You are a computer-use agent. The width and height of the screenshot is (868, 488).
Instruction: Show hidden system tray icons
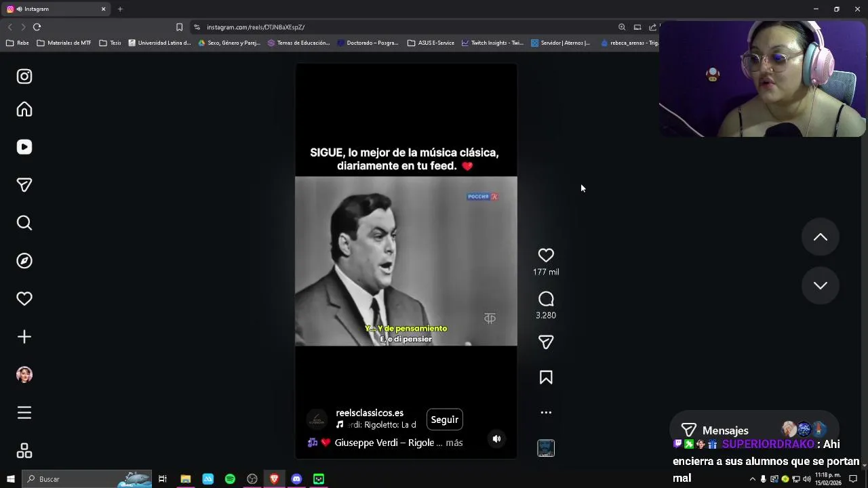[x=752, y=479]
